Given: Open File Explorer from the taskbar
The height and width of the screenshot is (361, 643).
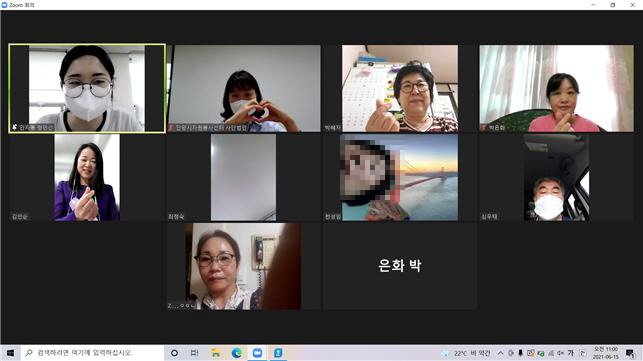Looking at the screenshot, I should pyautogui.click(x=215, y=353).
